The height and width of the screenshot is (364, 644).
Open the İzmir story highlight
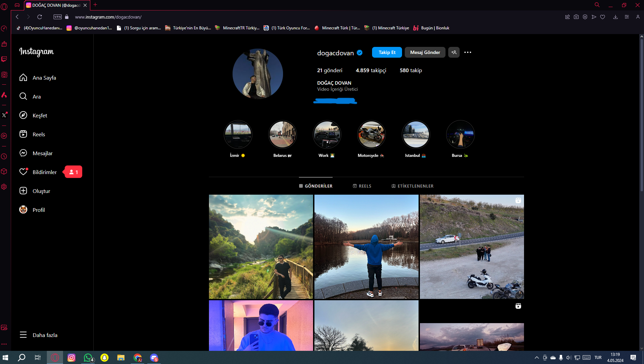pos(238,135)
